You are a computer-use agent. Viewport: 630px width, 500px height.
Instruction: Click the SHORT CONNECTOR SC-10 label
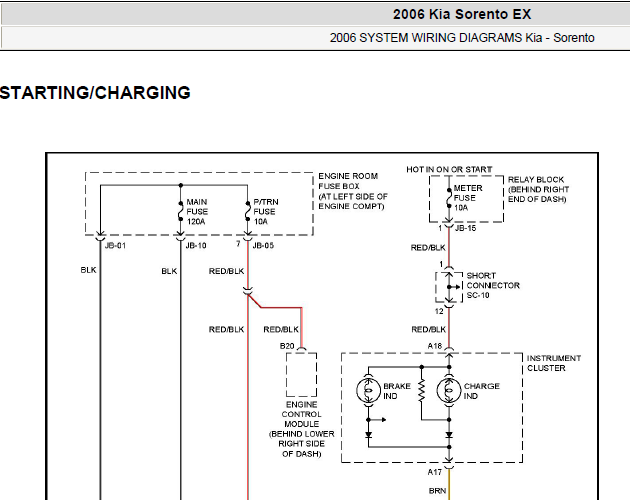493,285
